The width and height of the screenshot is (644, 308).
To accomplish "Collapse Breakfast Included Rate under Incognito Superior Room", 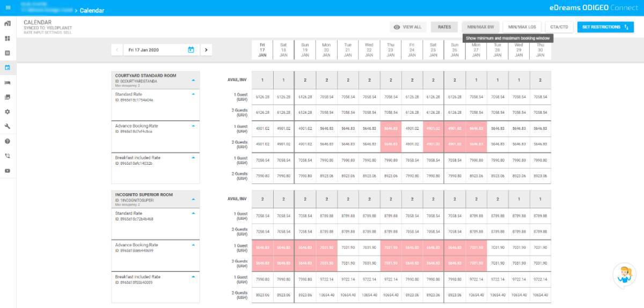I will click(x=194, y=277).
